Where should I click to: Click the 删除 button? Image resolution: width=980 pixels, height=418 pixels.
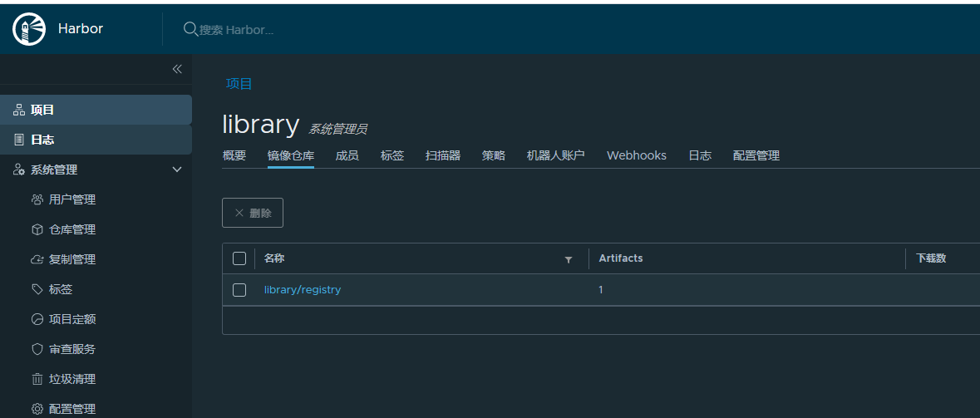tap(253, 213)
